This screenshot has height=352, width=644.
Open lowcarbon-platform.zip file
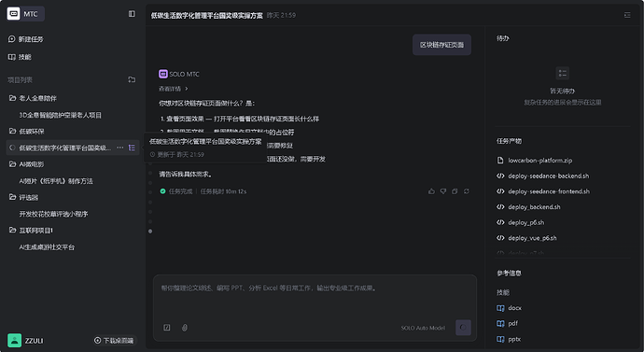coord(540,161)
